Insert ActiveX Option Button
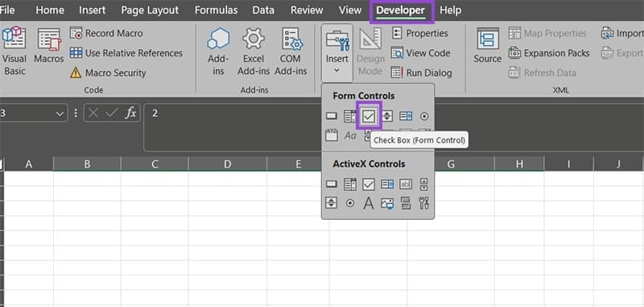Screen dimensions: 644x307 click(350, 203)
